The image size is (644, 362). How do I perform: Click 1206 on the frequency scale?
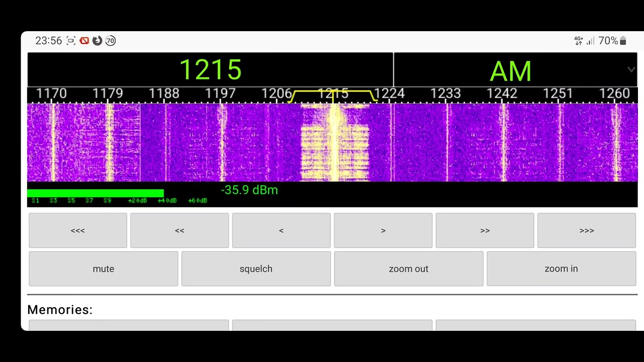[x=277, y=94]
